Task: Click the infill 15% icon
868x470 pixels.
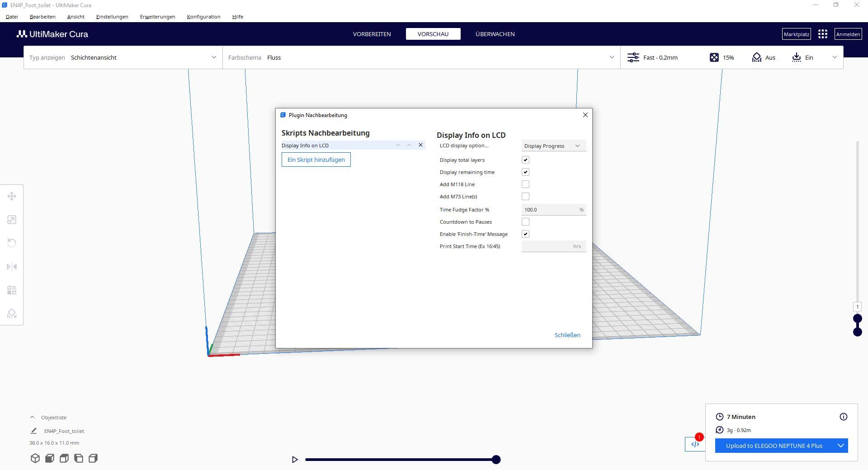Action: pyautogui.click(x=714, y=57)
